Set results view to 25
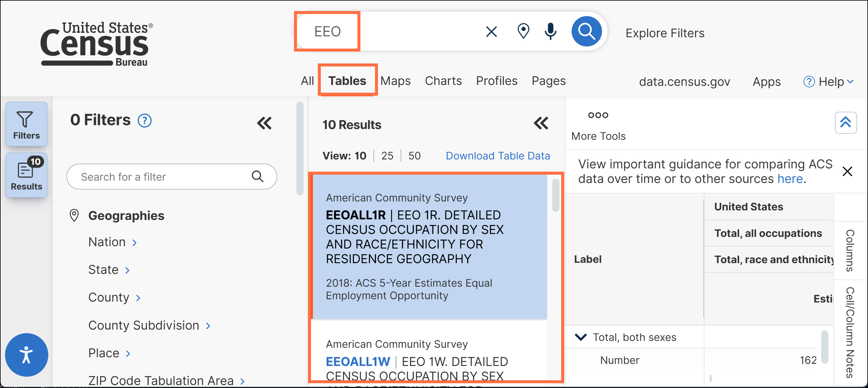The image size is (868, 388). click(387, 156)
